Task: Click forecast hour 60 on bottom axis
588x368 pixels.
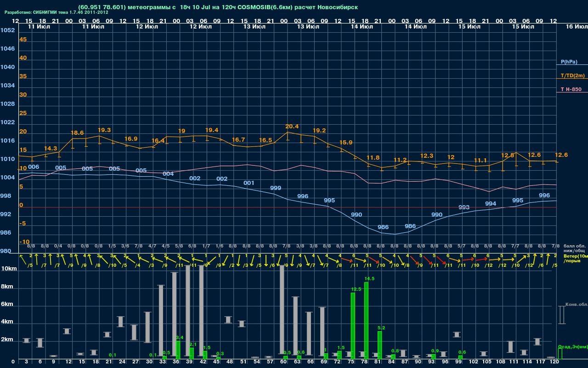Action: click(283, 362)
